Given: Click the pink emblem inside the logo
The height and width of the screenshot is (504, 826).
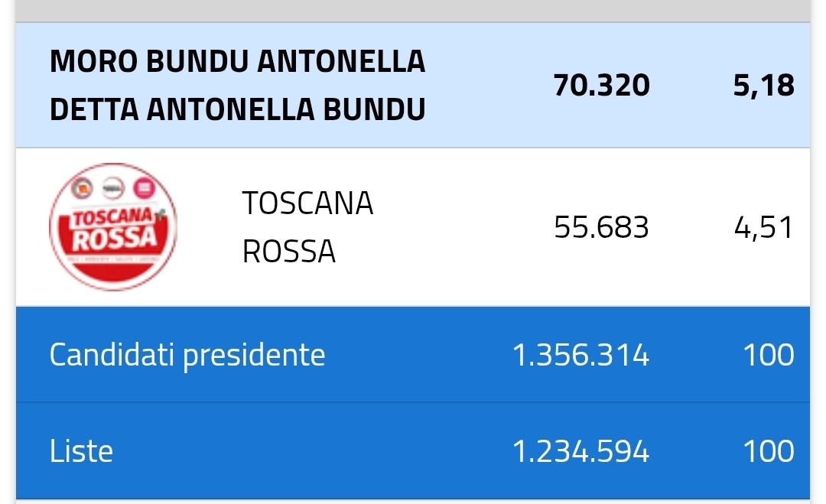Looking at the screenshot, I should 145,186.
